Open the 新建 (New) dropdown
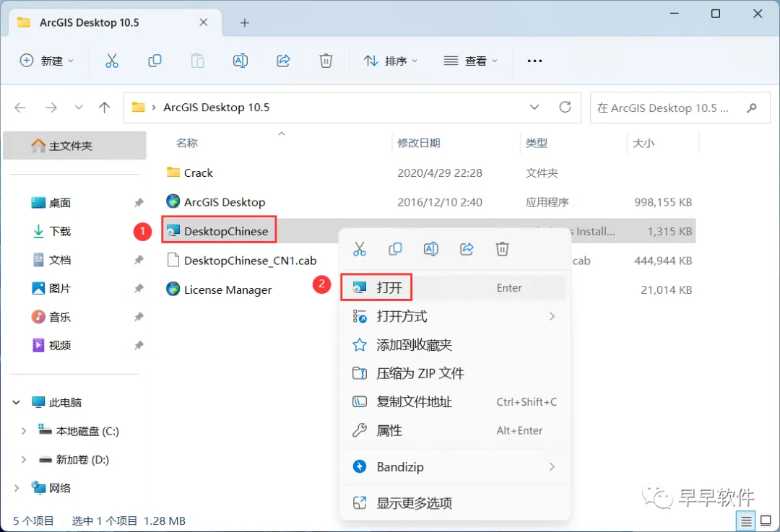 (47, 61)
